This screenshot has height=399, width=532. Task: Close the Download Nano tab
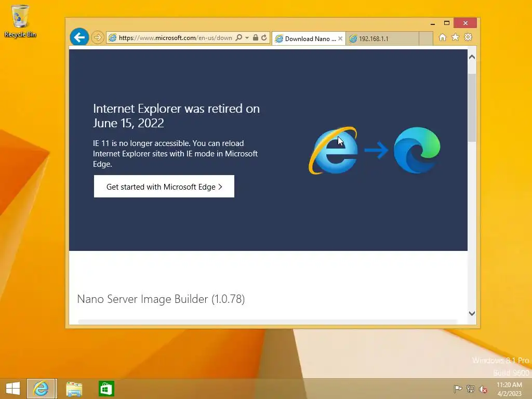340,38
